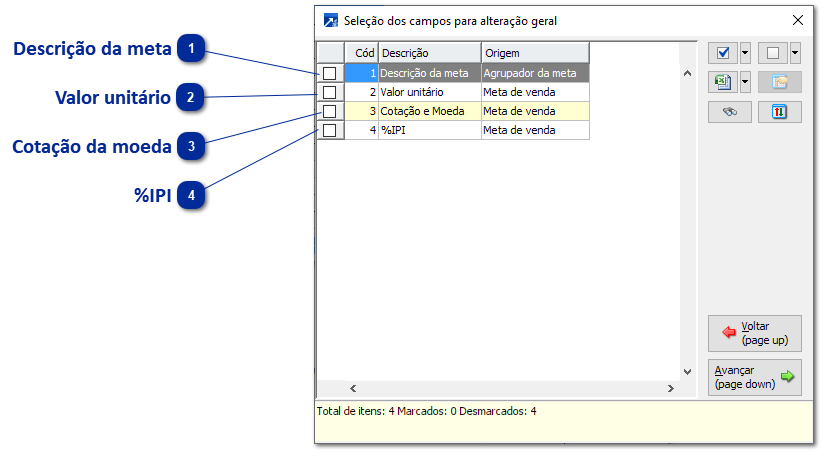Viewport: 837px width, 460px height.
Task: Click the 'Agrupador da meta' origin cell
Action: click(535, 73)
